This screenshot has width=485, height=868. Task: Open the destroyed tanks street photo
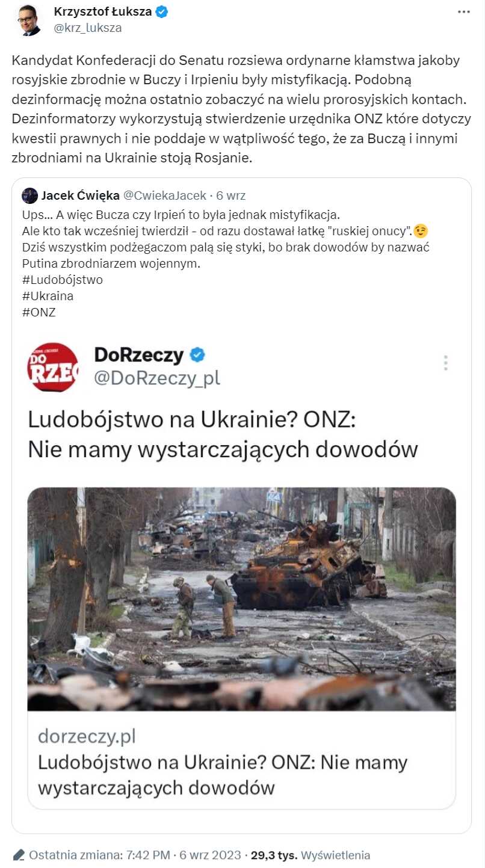click(x=241, y=599)
